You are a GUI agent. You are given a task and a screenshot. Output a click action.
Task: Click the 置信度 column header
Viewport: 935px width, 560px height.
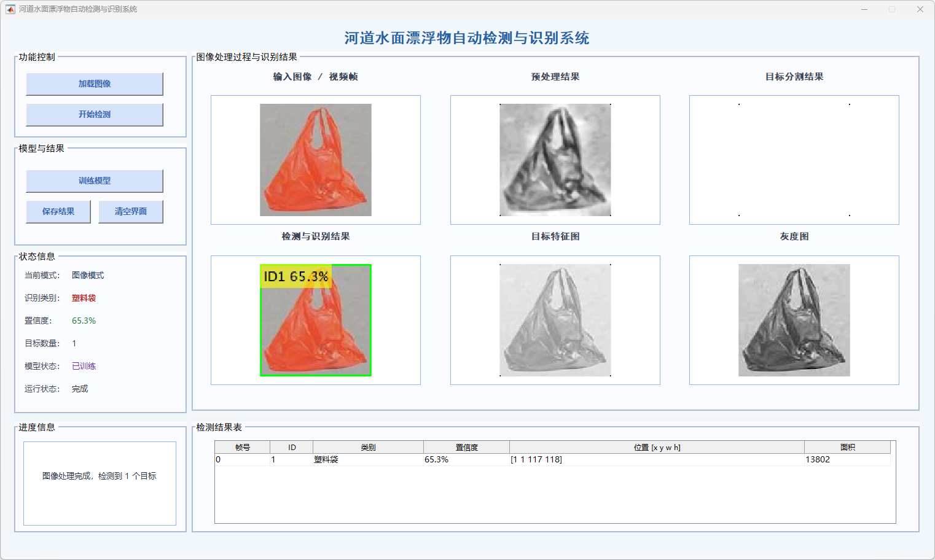(x=466, y=447)
